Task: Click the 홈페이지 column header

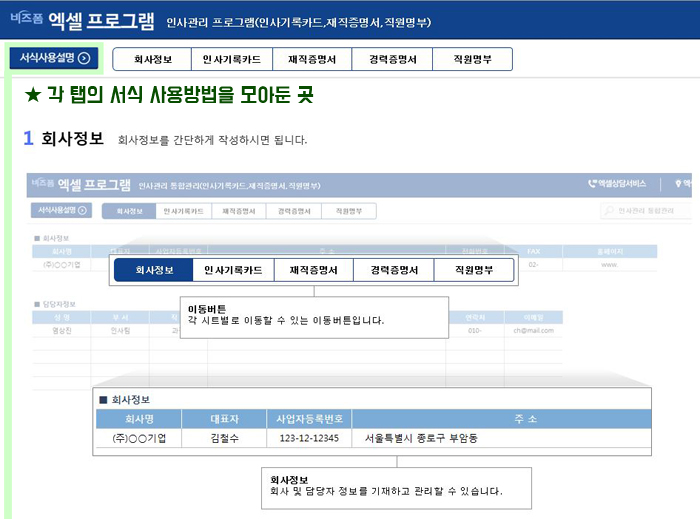Action: click(x=609, y=251)
